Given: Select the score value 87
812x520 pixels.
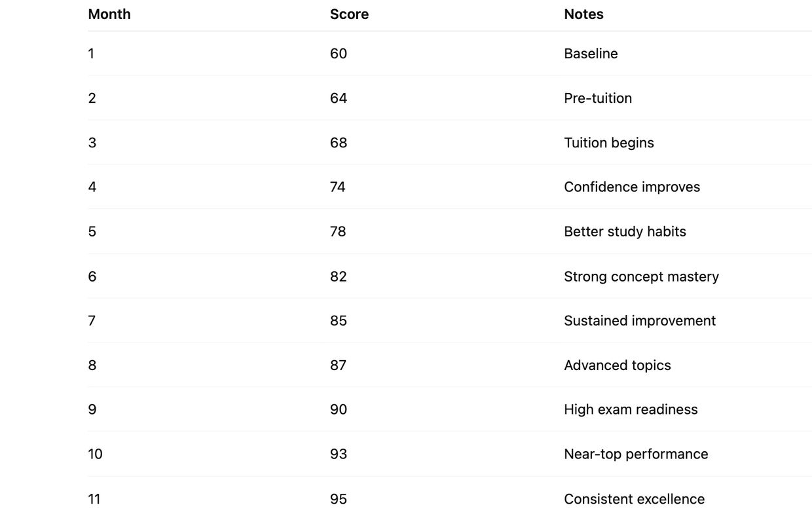Looking at the screenshot, I should 339,365.
